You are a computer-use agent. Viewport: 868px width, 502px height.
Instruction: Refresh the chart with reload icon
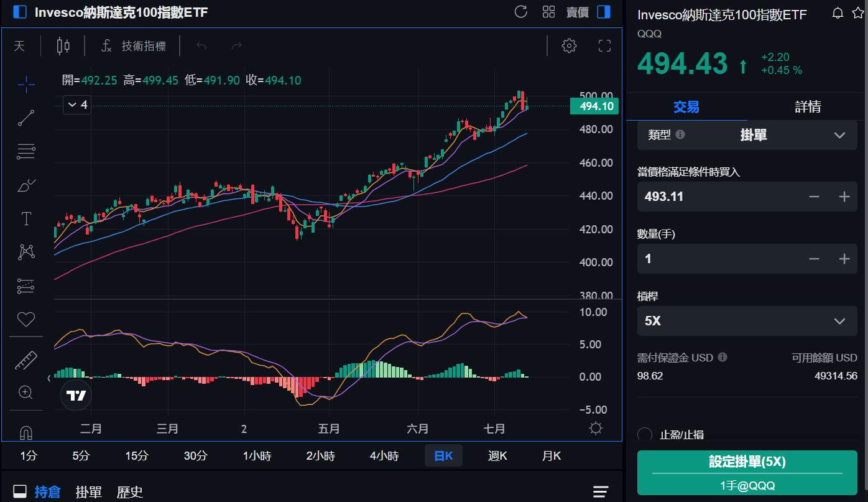pos(521,12)
